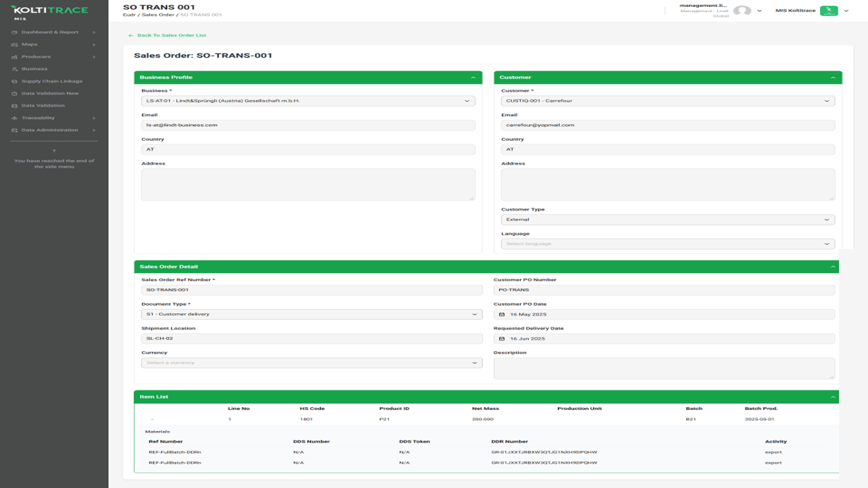Click the scroll-to-top arrow in side menu
The width and height of the screenshot is (868, 488).
pyautogui.click(x=54, y=150)
